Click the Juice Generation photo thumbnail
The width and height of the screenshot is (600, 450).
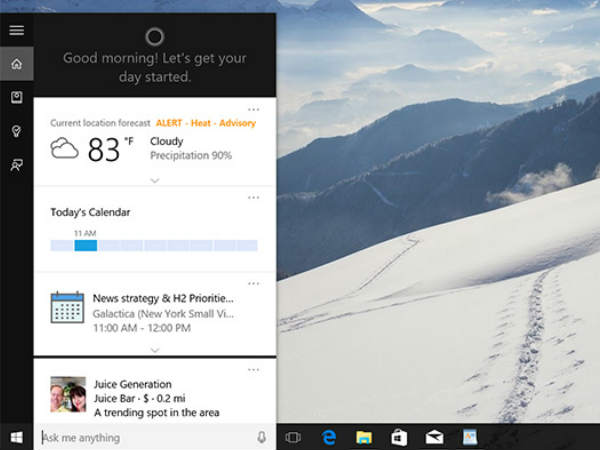click(x=68, y=394)
